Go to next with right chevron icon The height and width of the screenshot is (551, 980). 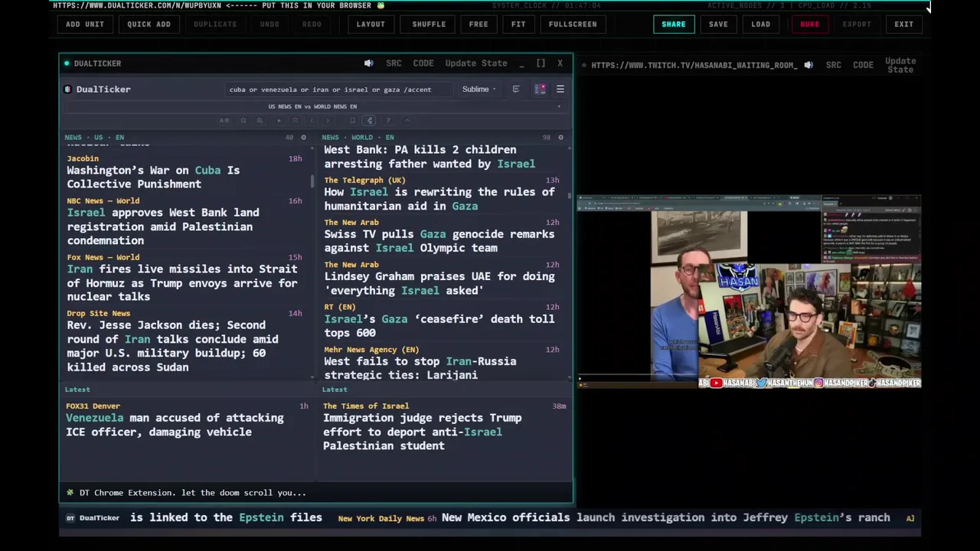tap(327, 120)
